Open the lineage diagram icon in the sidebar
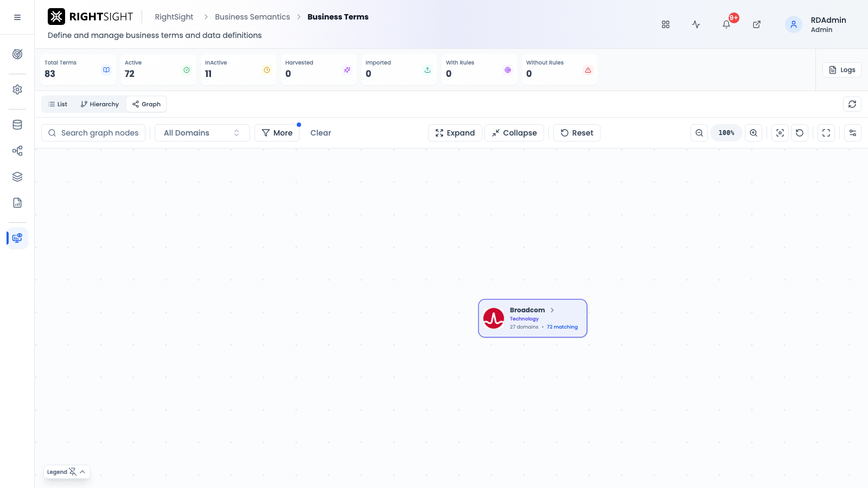Viewport: 868px width, 488px height. pyautogui.click(x=17, y=151)
